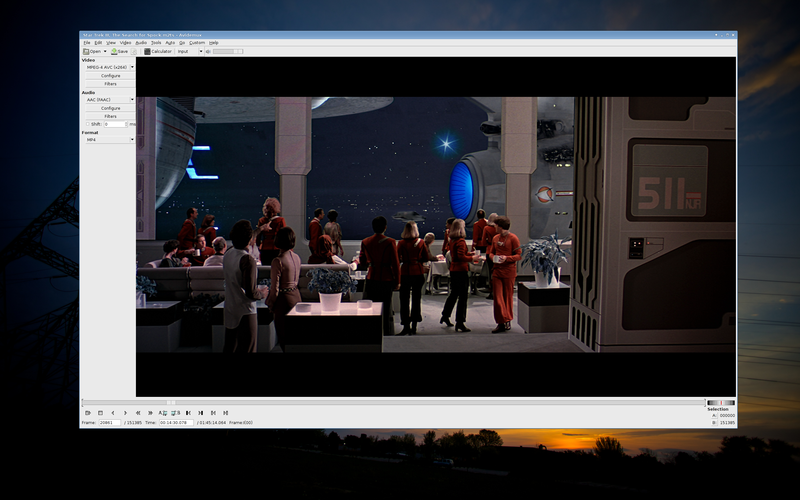Viewport: 800px width, 500px height.
Task: Click the Play button
Action: coord(88,413)
